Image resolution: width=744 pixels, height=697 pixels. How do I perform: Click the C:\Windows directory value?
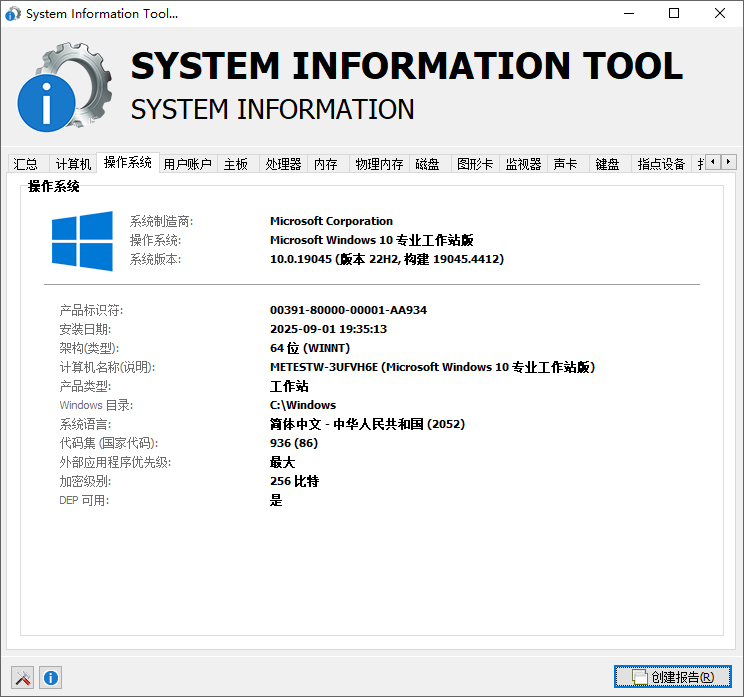[303, 405]
